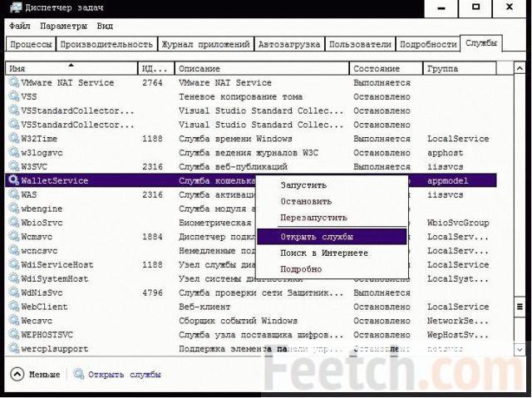
Task: Click description Служба веб-публикаций
Action: 233,166
